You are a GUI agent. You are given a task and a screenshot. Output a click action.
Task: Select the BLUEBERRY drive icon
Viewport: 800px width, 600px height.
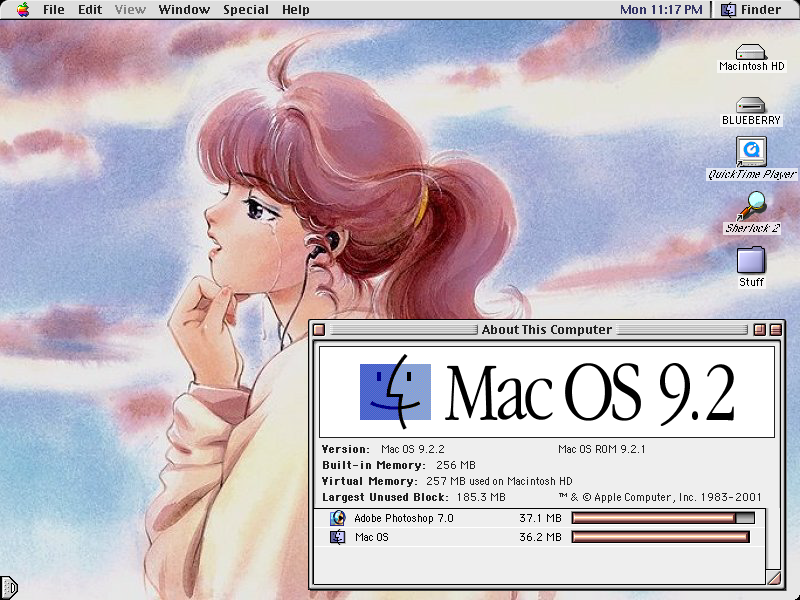pyautogui.click(x=751, y=105)
